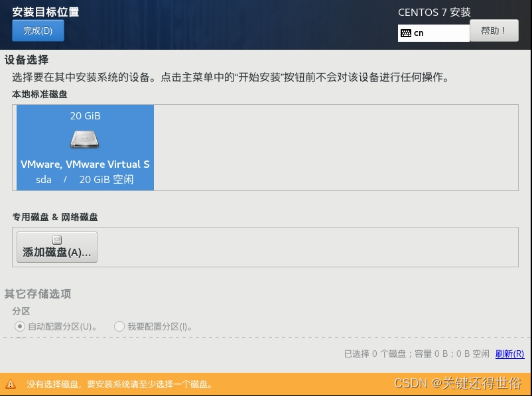532x396 pixels.
Task: Click the 设备选择 section heading
Action: (x=27, y=60)
